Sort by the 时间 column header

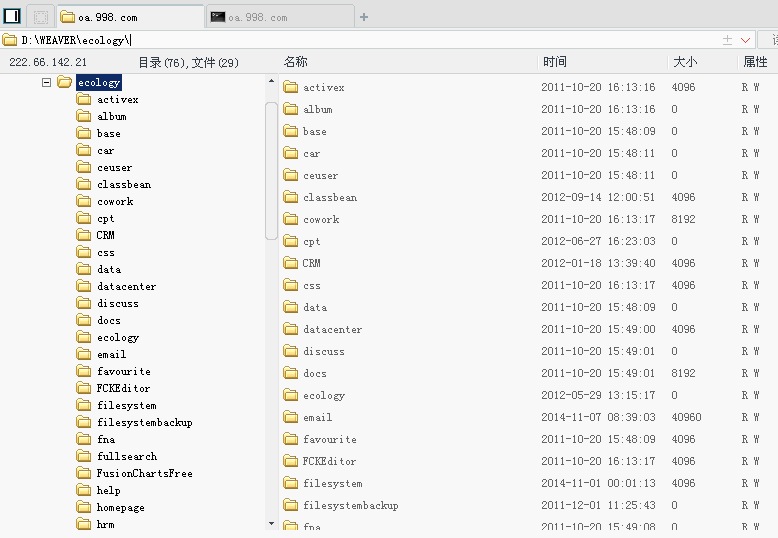tap(555, 62)
